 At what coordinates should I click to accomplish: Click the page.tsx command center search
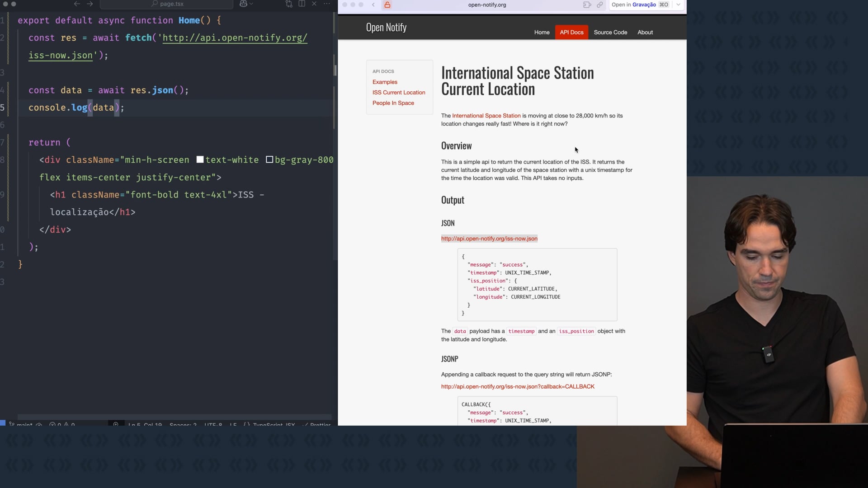[x=166, y=4]
